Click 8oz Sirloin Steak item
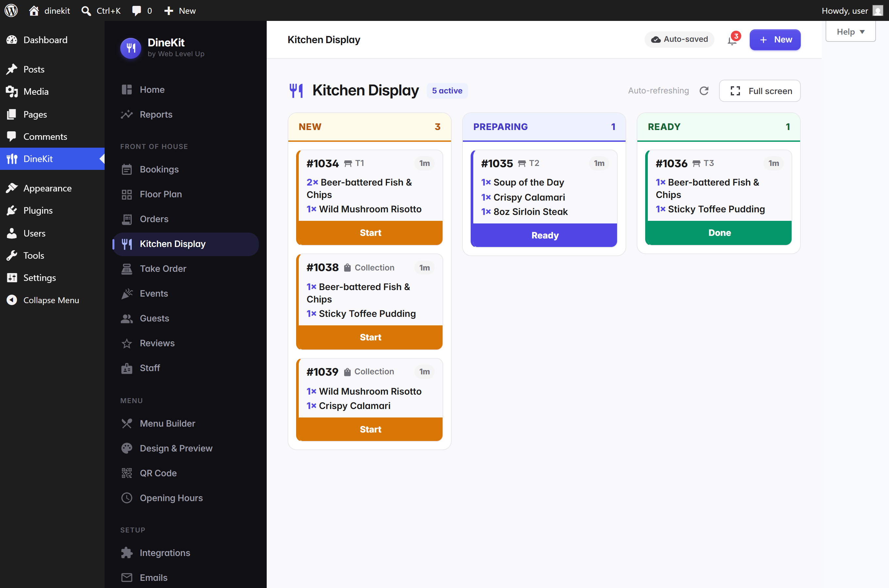This screenshot has width=889, height=588. coord(524,212)
